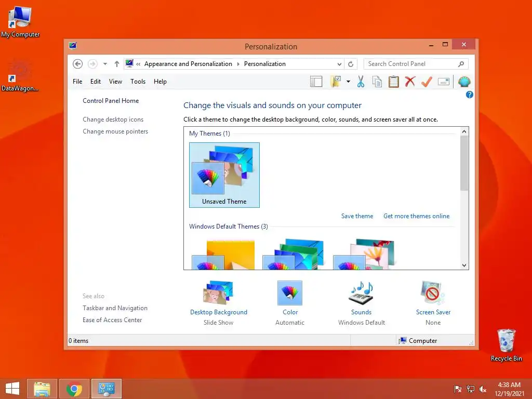The height and width of the screenshot is (399, 532).
Task: Open the Color fan icon
Action: [290, 293]
